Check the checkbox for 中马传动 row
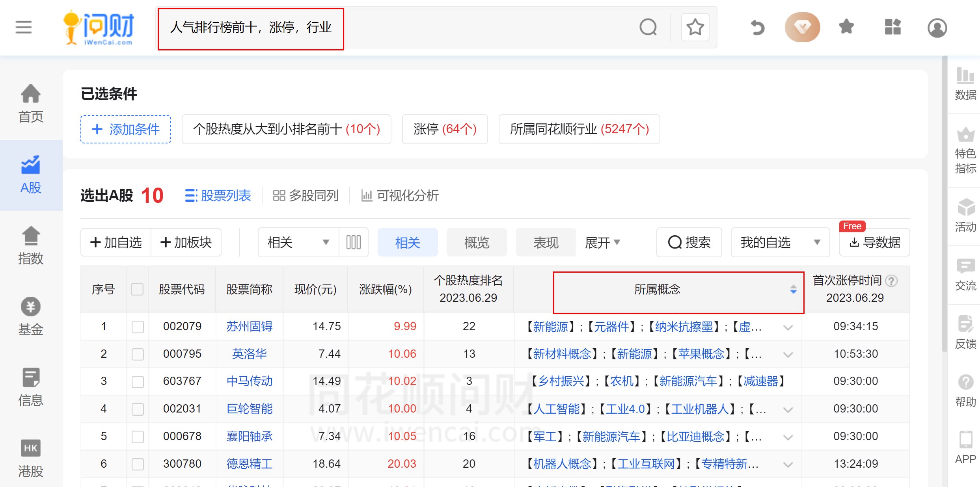Screen dimensions: 980x487 pyautogui.click(x=137, y=381)
